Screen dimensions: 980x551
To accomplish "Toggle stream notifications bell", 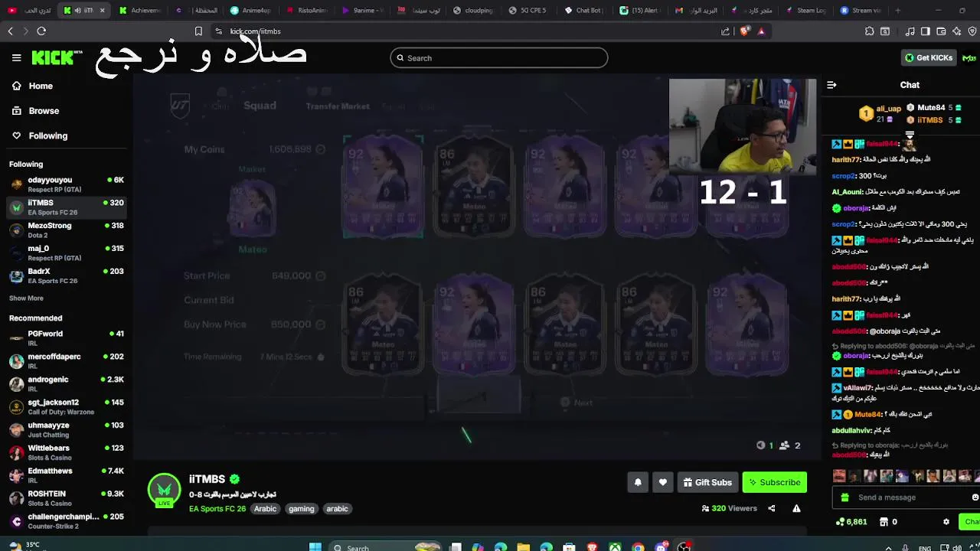I will pos(638,482).
